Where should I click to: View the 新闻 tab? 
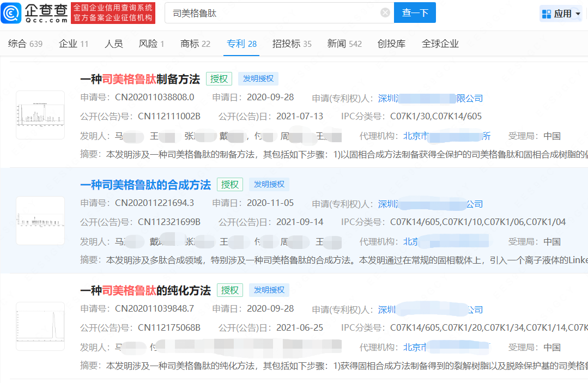pos(344,44)
